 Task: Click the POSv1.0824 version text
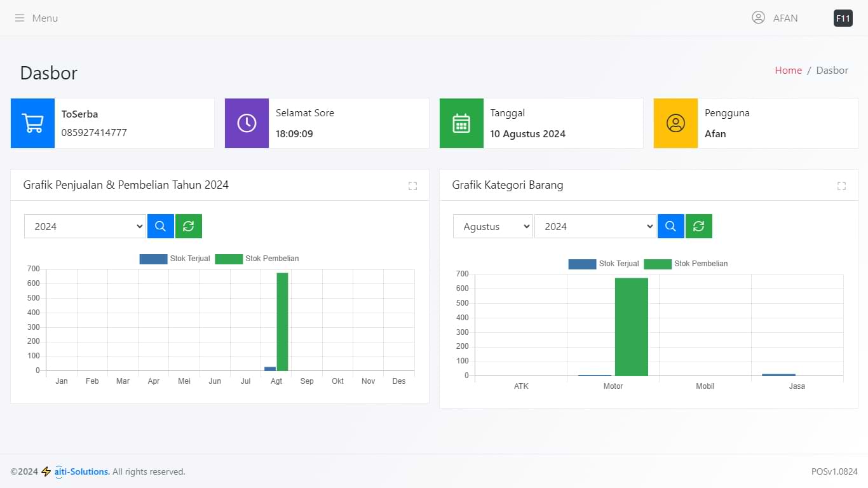(x=834, y=471)
